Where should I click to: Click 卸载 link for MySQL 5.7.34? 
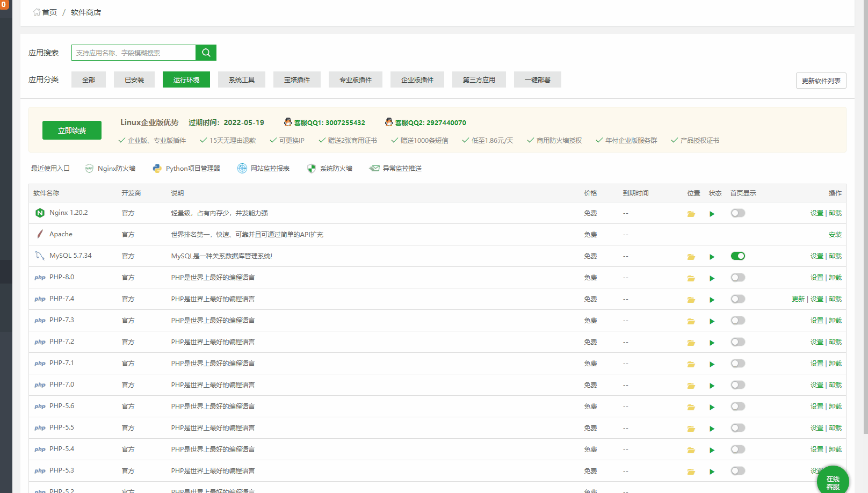click(x=835, y=256)
